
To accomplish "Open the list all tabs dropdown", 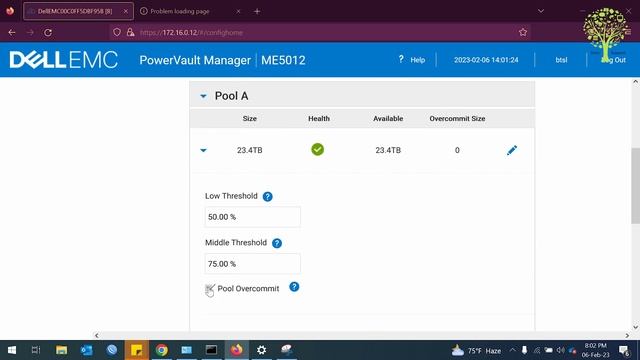I will (x=540, y=11).
